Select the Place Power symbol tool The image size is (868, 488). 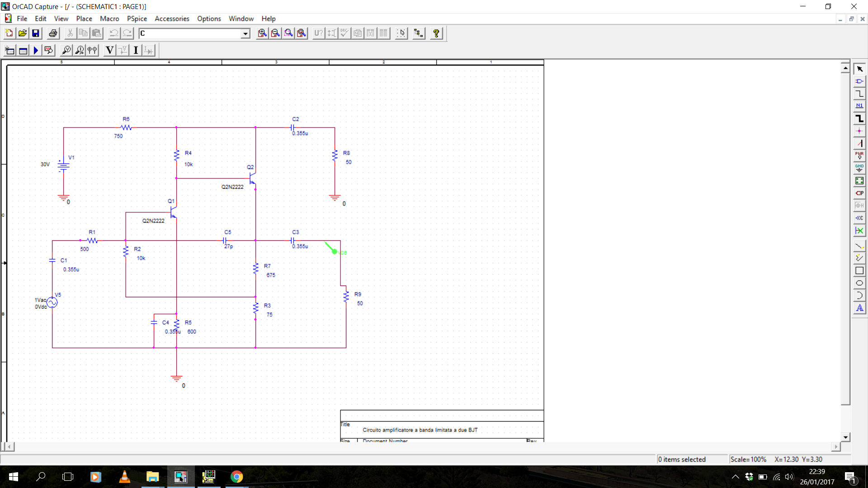tap(859, 155)
